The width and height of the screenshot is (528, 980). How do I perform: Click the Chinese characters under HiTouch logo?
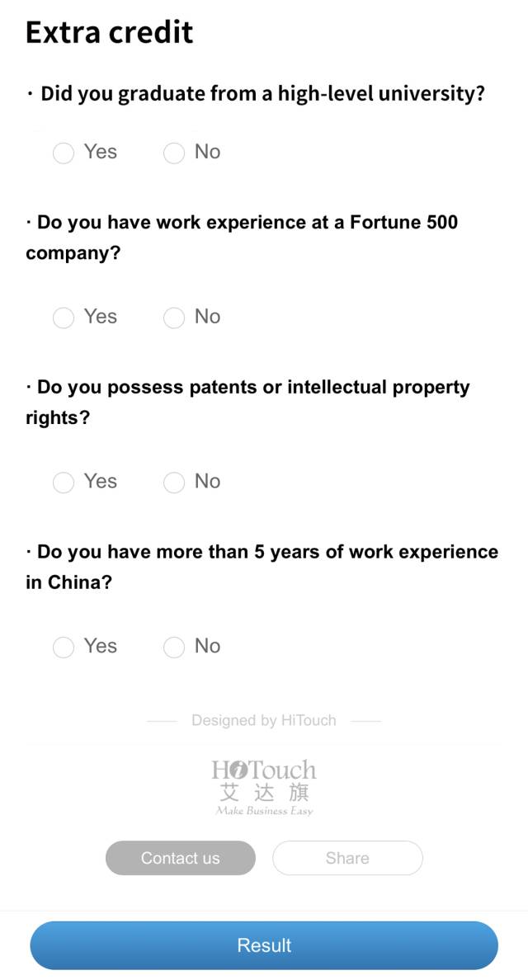click(264, 793)
